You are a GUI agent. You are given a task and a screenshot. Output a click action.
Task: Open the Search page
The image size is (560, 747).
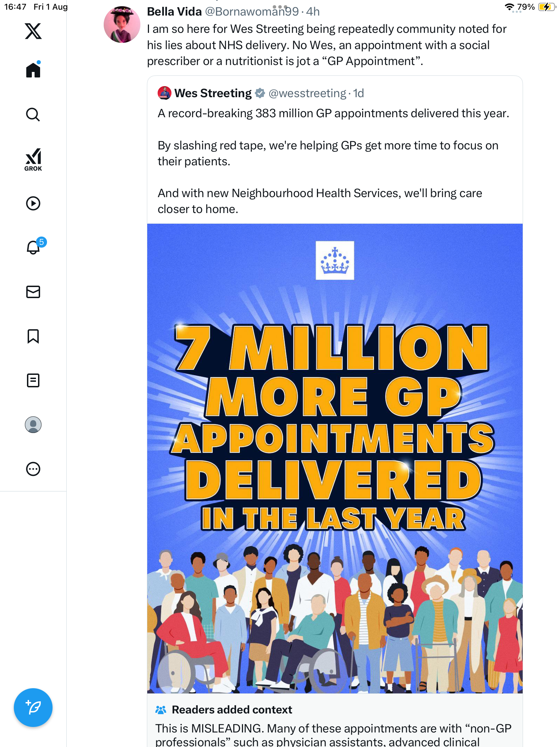(33, 114)
